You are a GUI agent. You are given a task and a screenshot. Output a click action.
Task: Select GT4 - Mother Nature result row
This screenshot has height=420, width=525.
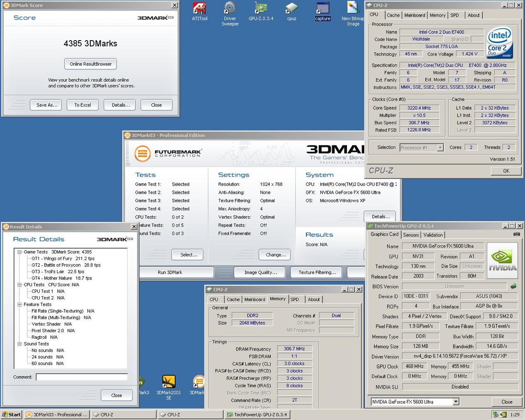tap(62, 278)
